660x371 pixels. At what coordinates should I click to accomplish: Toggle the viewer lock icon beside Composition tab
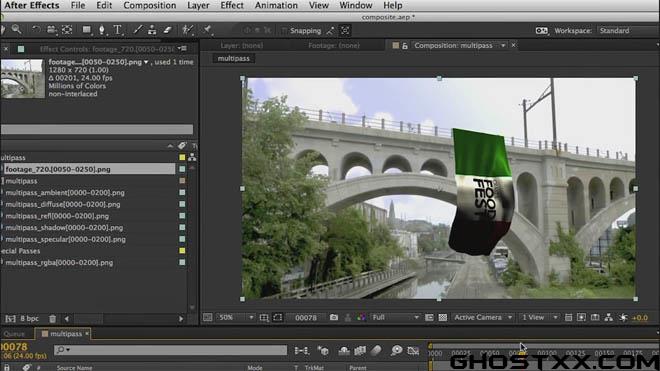tap(405, 45)
